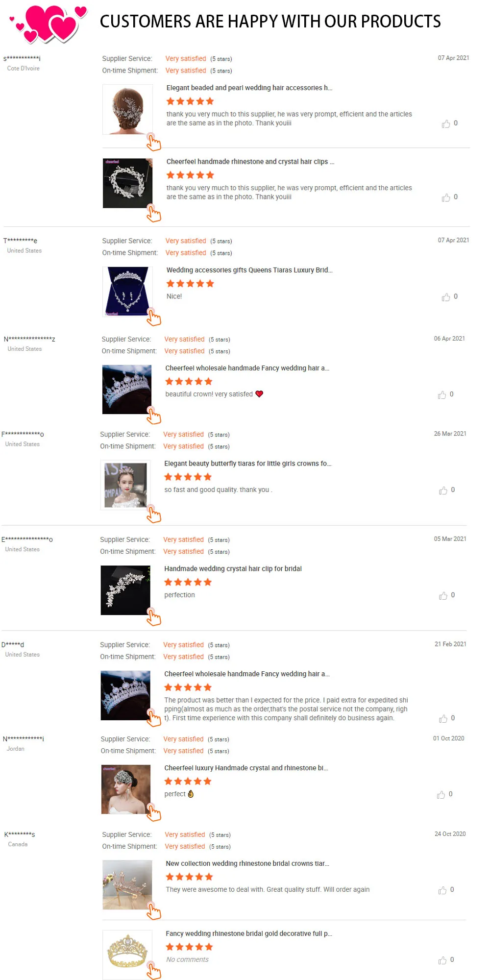Click thumbs-up beside the "perfection" review
Screen dimensions: 490x980
(x=443, y=596)
